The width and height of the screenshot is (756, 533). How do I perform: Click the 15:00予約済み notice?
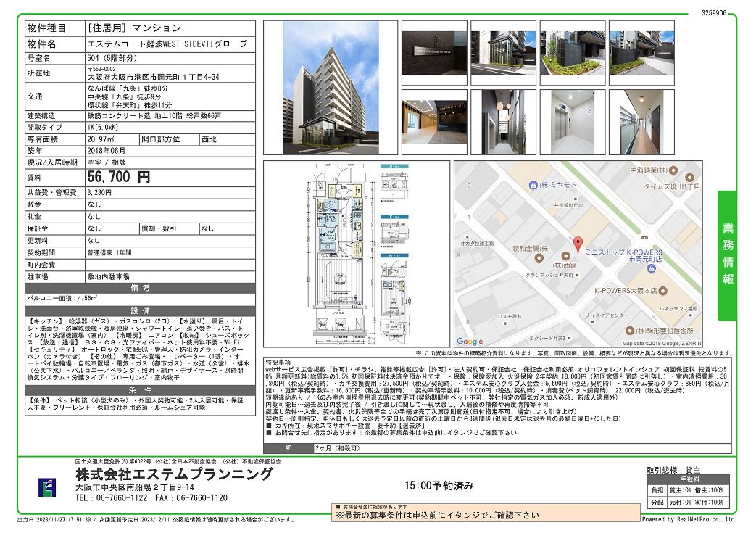(439, 486)
